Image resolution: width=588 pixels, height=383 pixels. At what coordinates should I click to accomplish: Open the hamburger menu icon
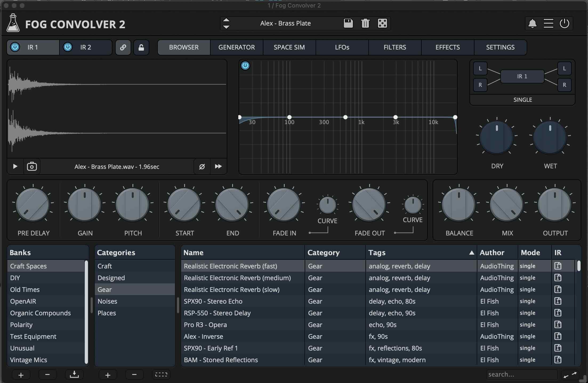tap(548, 23)
